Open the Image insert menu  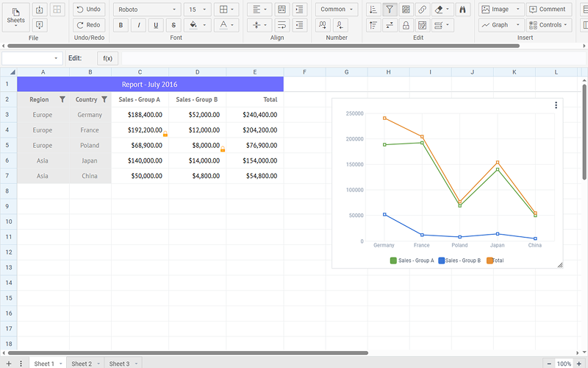501,10
